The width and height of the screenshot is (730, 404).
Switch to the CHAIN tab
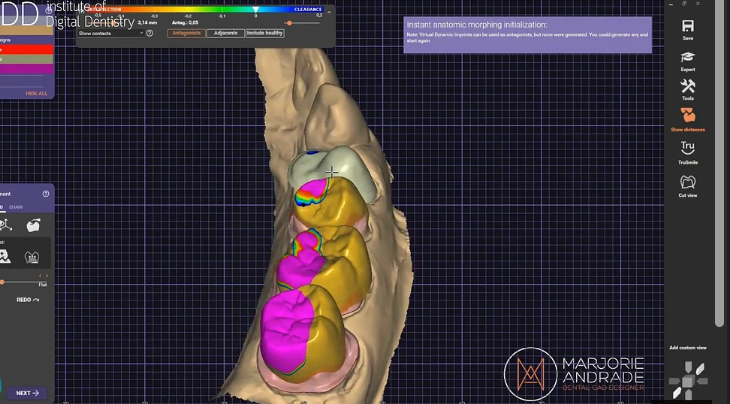tap(16, 207)
